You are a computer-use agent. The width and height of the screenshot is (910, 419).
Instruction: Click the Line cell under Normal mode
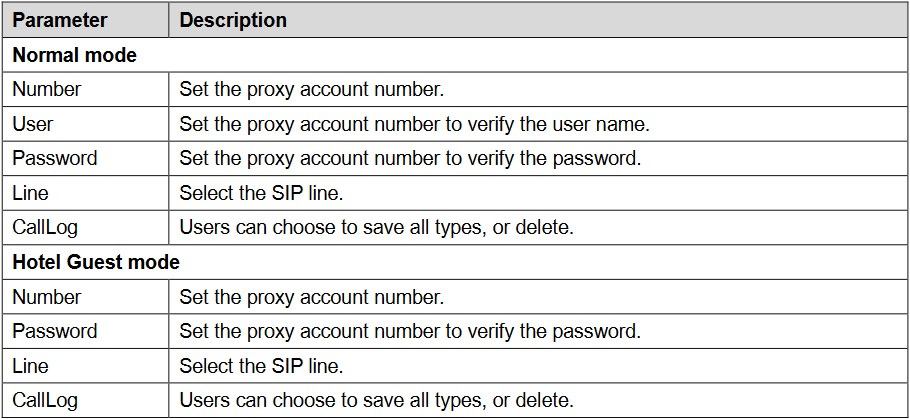[30, 193]
